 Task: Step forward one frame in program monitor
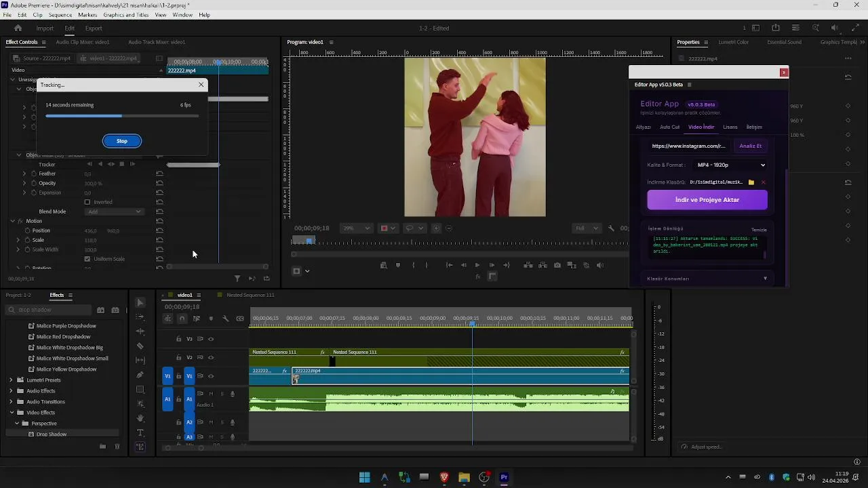(x=492, y=265)
